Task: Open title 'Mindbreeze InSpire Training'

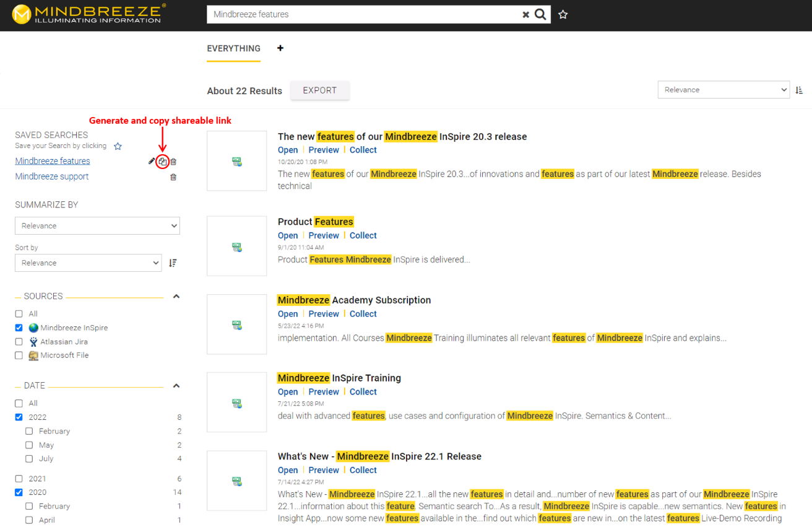Action: [x=339, y=378]
